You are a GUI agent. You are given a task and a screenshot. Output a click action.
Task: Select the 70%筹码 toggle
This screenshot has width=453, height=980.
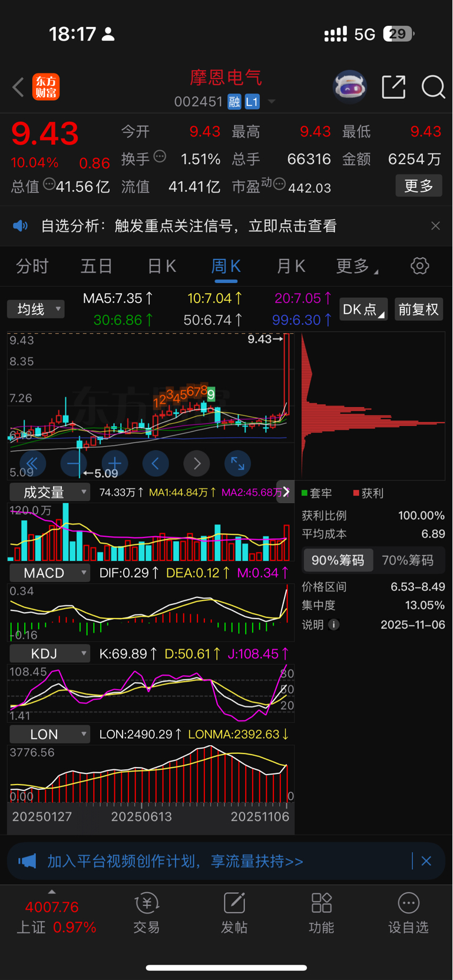point(408,560)
